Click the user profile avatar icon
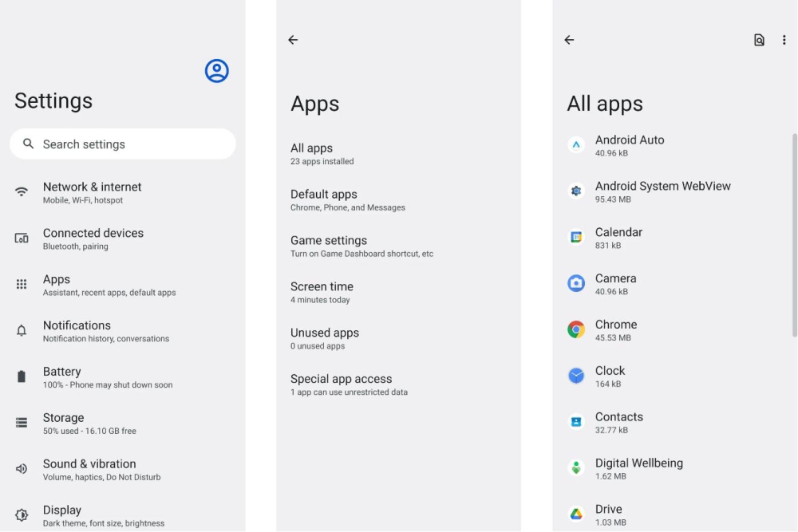The image size is (798, 532). [x=216, y=71]
